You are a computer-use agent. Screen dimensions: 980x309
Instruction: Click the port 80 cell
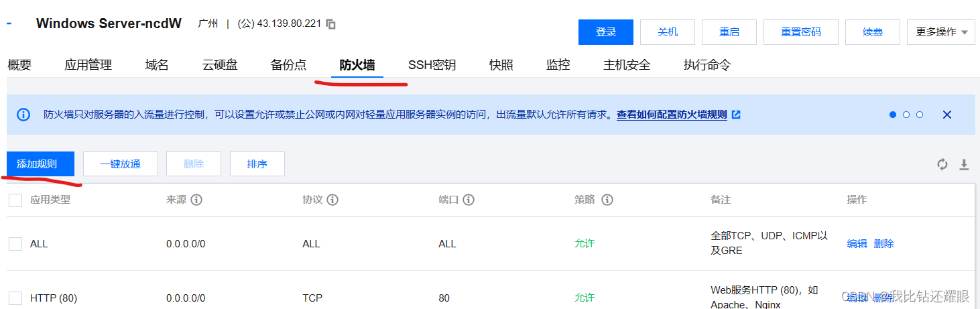[x=444, y=298]
